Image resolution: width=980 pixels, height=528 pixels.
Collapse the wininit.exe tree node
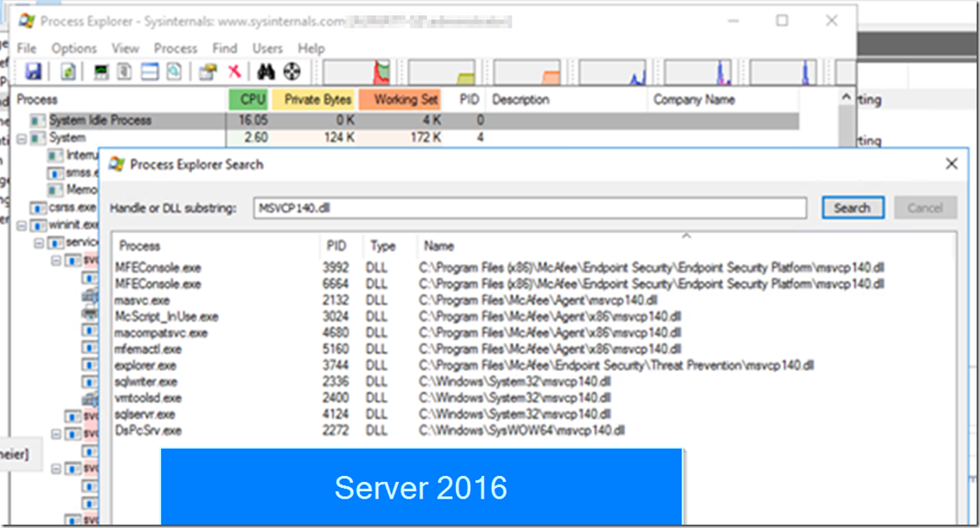[22, 225]
